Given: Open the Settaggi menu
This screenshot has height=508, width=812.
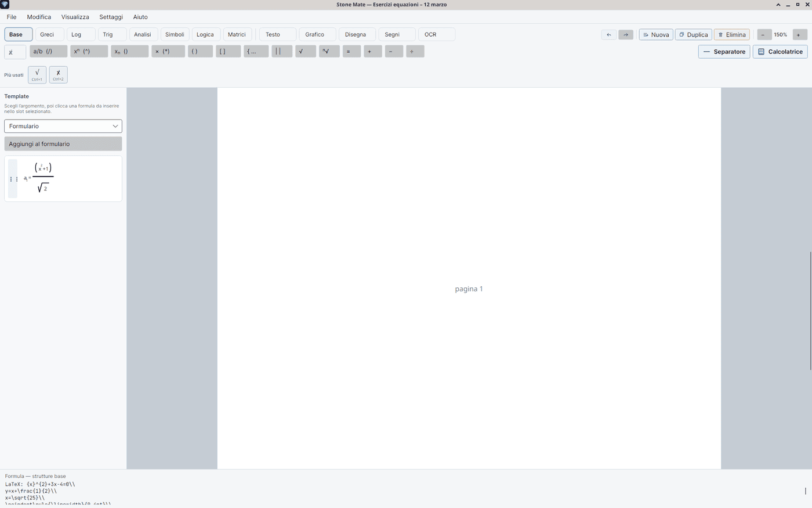Looking at the screenshot, I should click(x=111, y=17).
